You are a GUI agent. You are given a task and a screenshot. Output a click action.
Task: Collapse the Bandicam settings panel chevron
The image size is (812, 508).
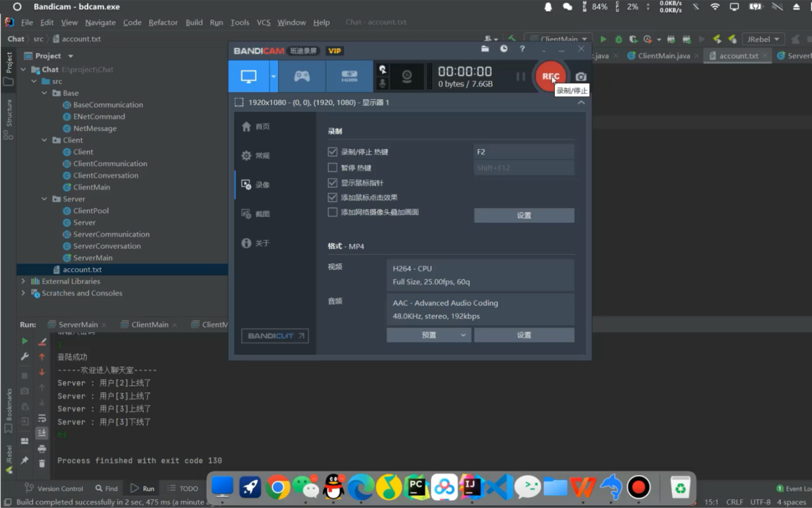581,102
